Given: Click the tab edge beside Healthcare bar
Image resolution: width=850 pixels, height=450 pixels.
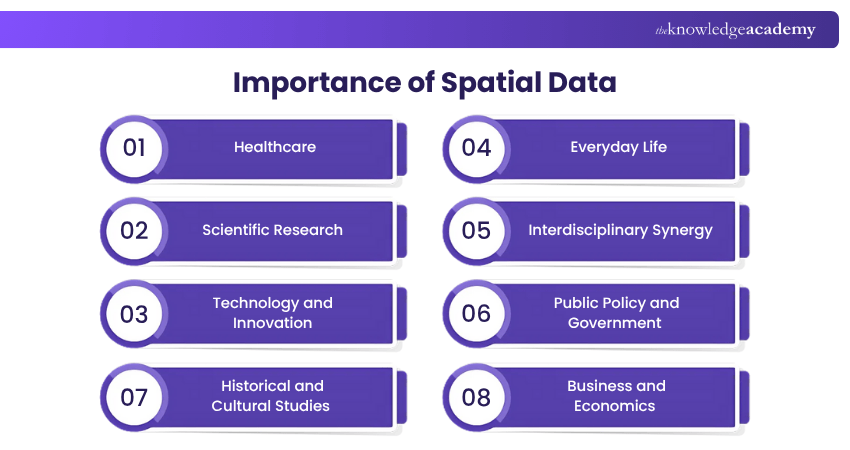Looking at the screenshot, I should click(x=402, y=148).
